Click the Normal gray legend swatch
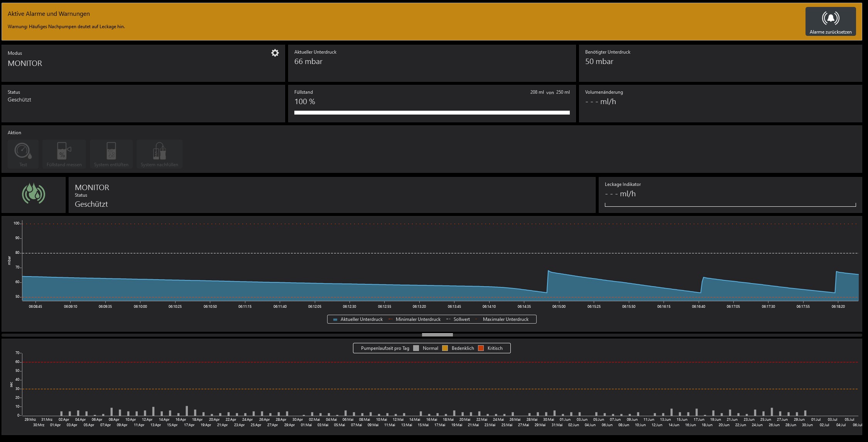The width and height of the screenshot is (868, 442). coord(416,348)
